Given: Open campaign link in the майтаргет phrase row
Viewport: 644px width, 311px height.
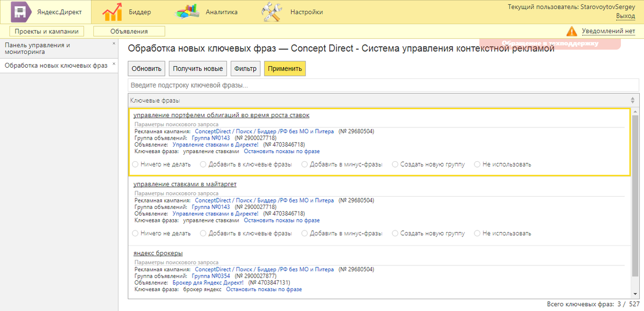Looking at the screenshot, I should tap(264, 200).
